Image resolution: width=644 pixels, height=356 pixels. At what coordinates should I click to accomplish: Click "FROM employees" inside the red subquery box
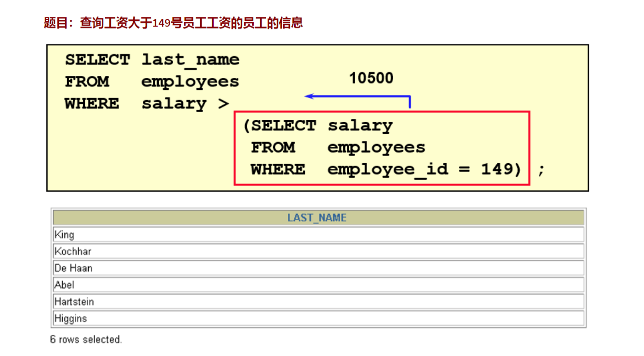pyautogui.click(x=338, y=147)
